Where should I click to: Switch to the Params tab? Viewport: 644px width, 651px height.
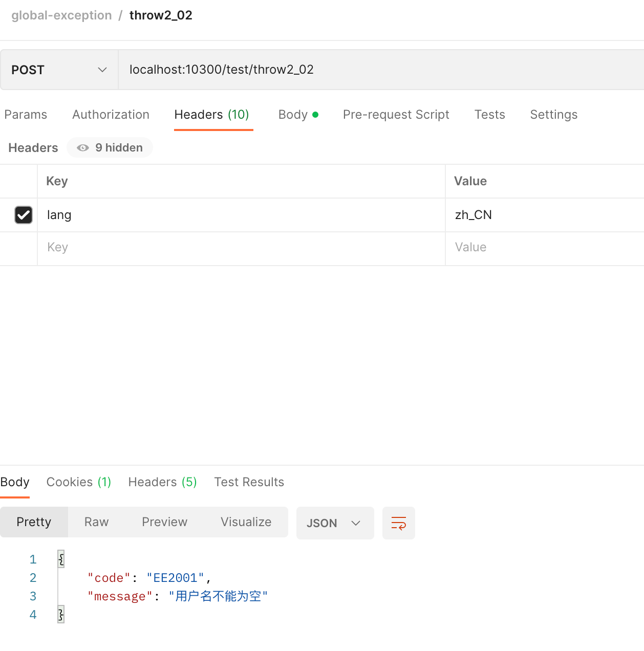tap(26, 115)
